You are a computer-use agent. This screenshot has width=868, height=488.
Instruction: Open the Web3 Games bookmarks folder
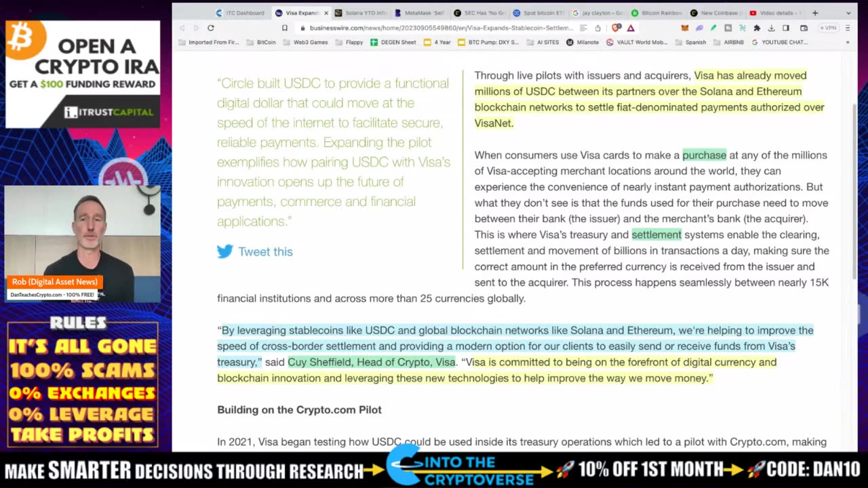(x=304, y=42)
